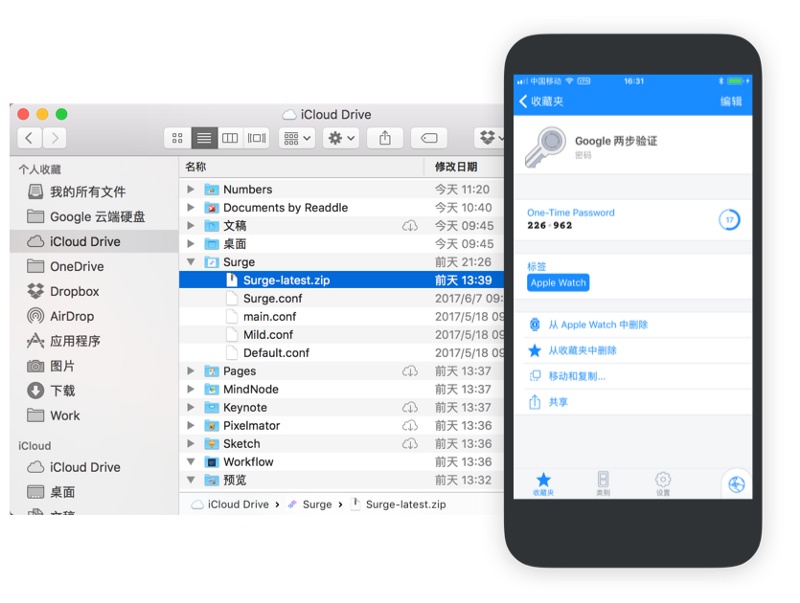Download the Pixelmator folder from iCloud
This screenshot has width=800, height=603.
tap(410, 425)
